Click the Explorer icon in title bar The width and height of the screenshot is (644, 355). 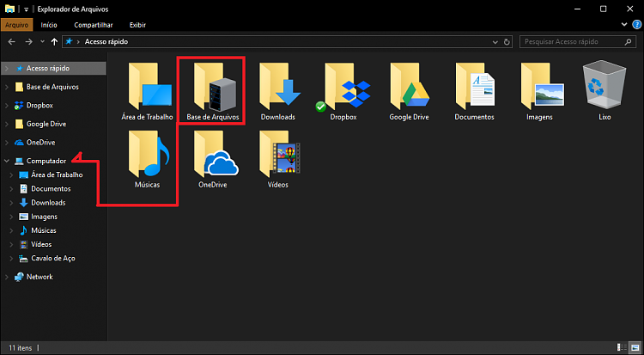tap(9, 9)
